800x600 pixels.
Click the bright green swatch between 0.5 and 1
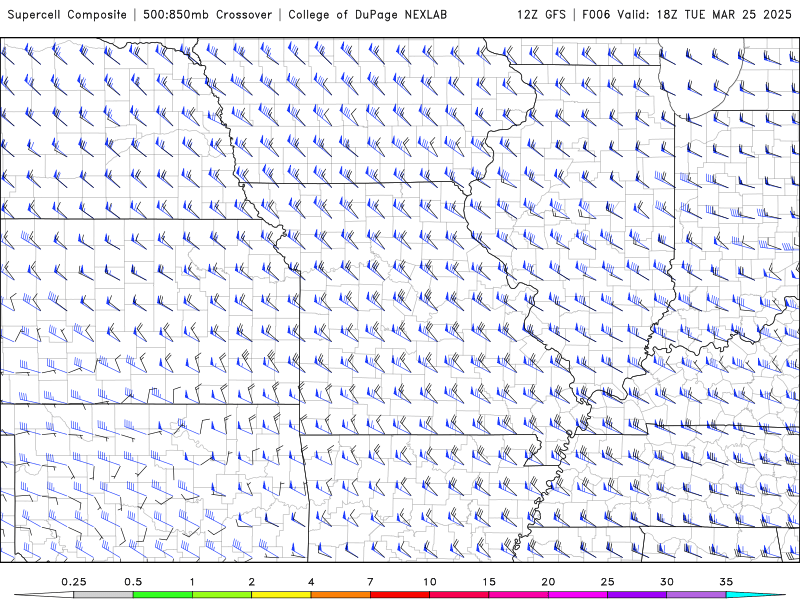[163, 595]
